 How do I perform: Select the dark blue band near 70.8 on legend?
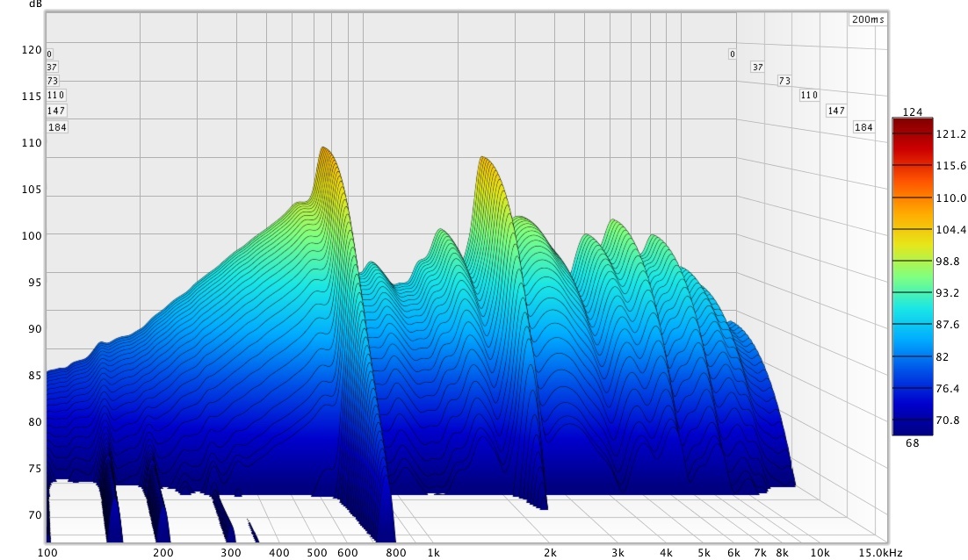[912, 420]
